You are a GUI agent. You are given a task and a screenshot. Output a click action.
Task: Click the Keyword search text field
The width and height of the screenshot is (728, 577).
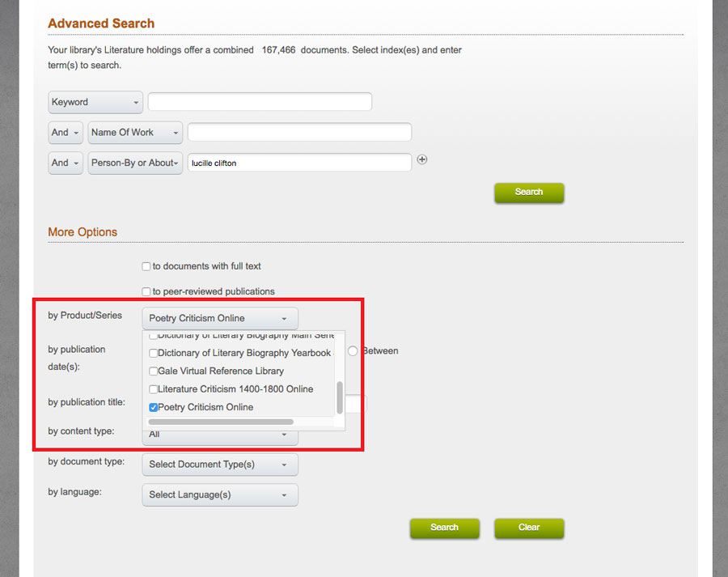[260, 102]
